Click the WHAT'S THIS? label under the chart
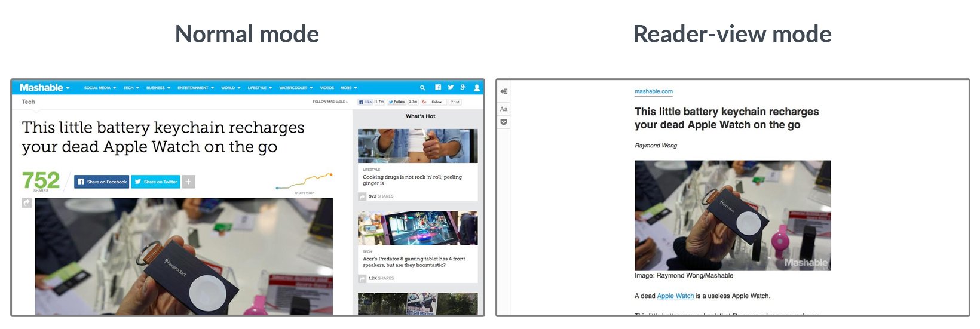 (304, 193)
